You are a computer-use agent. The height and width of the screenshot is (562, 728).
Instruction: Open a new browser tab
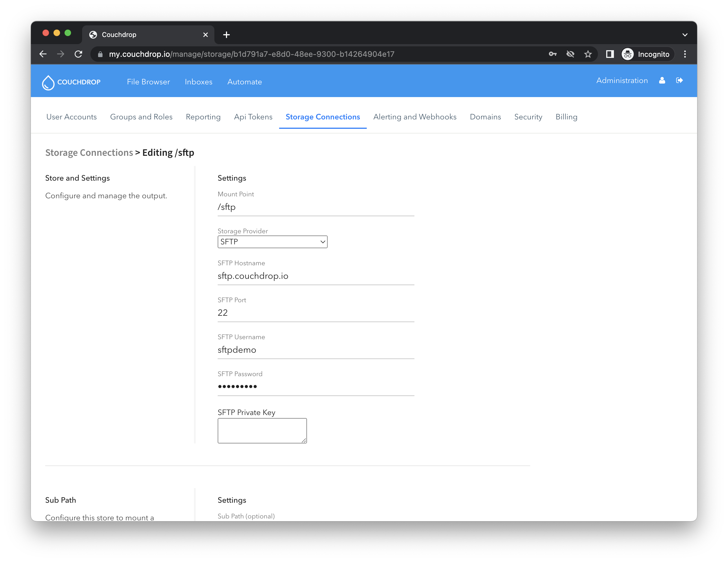tap(226, 35)
